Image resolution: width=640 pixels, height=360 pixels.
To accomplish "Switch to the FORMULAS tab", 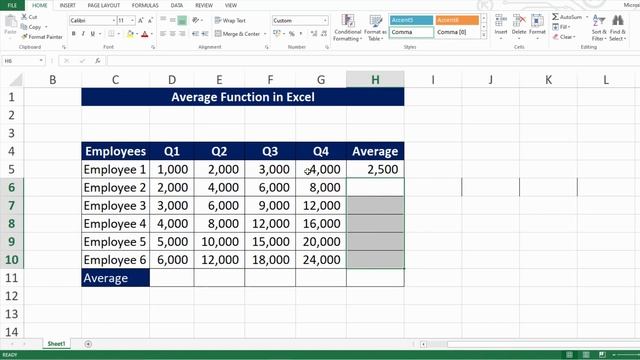I will [145, 5].
